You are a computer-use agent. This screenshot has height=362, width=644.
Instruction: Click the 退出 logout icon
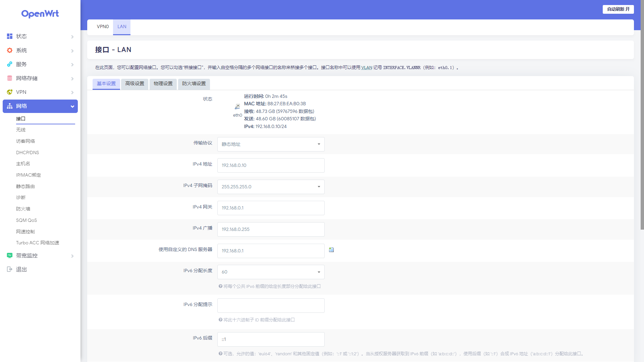pos(10,269)
